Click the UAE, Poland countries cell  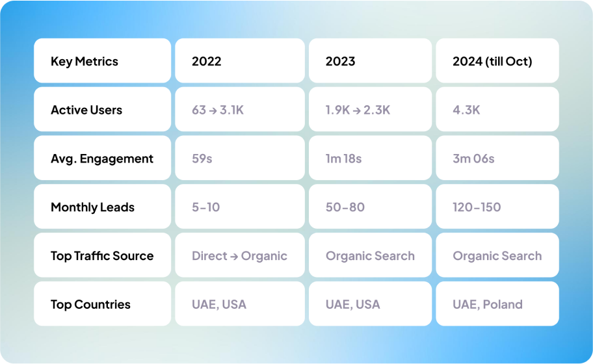point(497,304)
